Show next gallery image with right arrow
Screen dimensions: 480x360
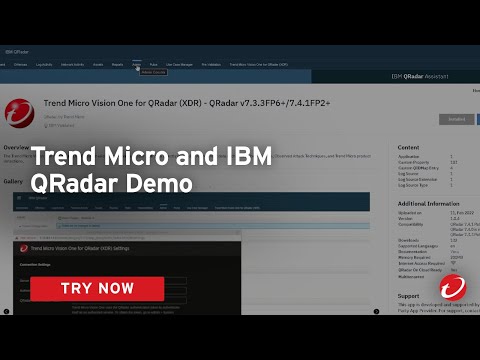(376, 311)
